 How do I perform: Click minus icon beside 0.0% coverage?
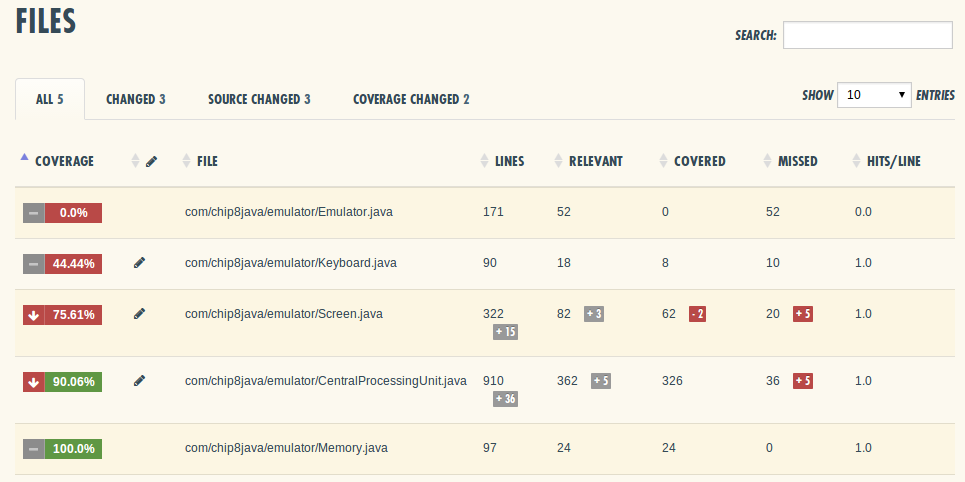[34, 213]
